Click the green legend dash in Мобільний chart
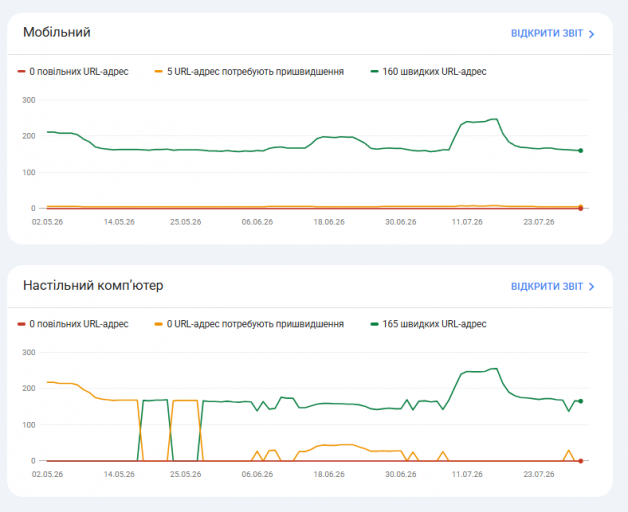This screenshot has height=512, width=628. click(x=374, y=72)
